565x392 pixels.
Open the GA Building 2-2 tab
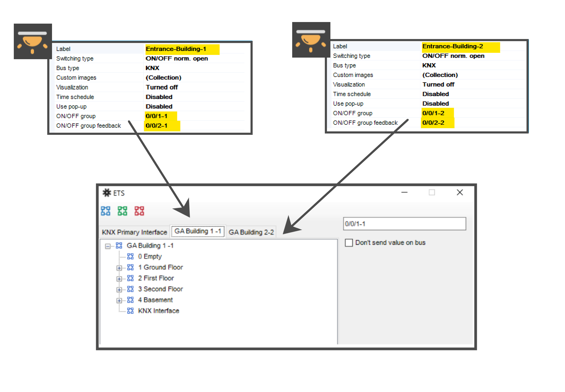click(251, 232)
